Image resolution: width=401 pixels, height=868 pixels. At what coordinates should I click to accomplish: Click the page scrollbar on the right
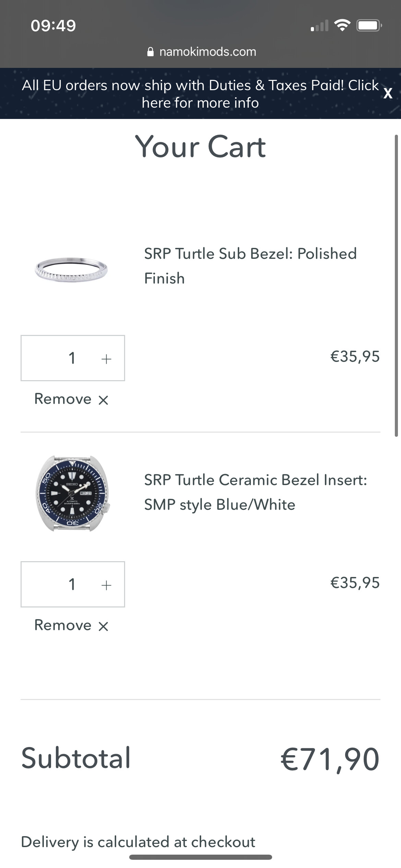(x=396, y=286)
